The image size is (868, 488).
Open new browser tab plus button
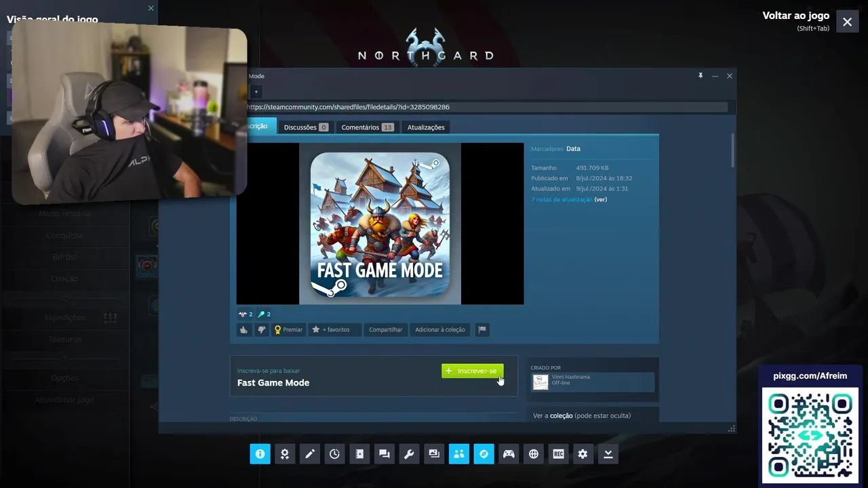(x=256, y=91)
